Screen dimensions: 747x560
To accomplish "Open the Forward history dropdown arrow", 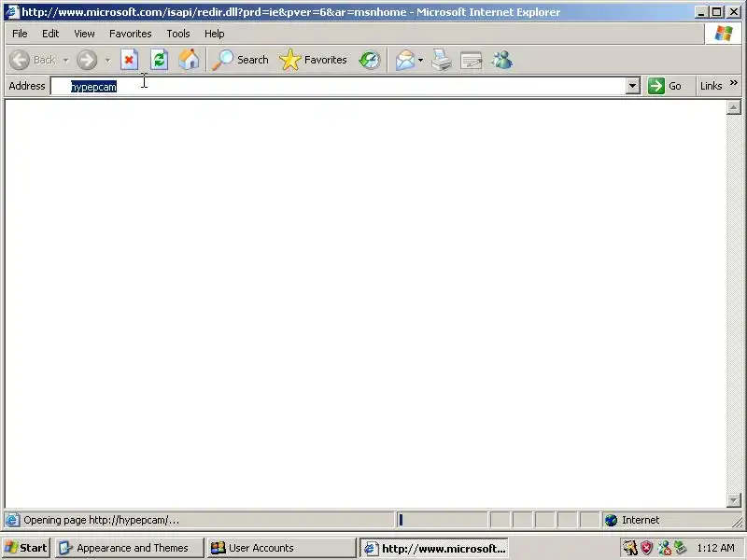I will tap(107, 60).
